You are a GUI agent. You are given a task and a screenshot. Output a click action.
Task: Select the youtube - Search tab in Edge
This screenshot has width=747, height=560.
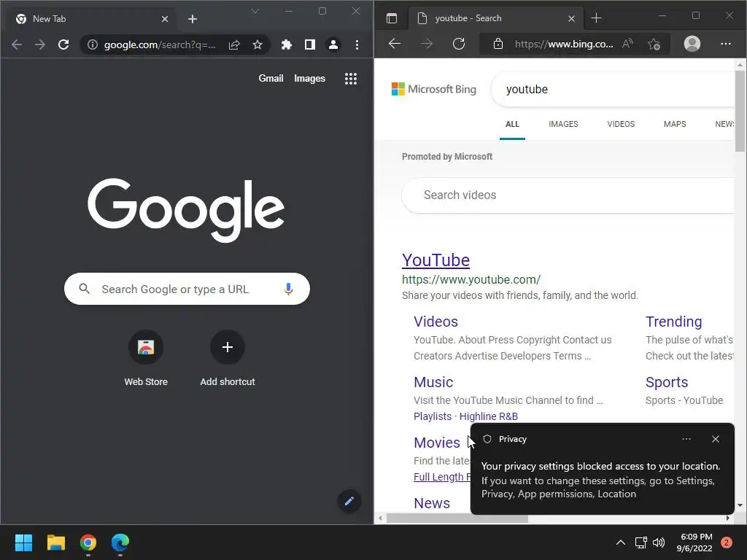coord(495,18)
